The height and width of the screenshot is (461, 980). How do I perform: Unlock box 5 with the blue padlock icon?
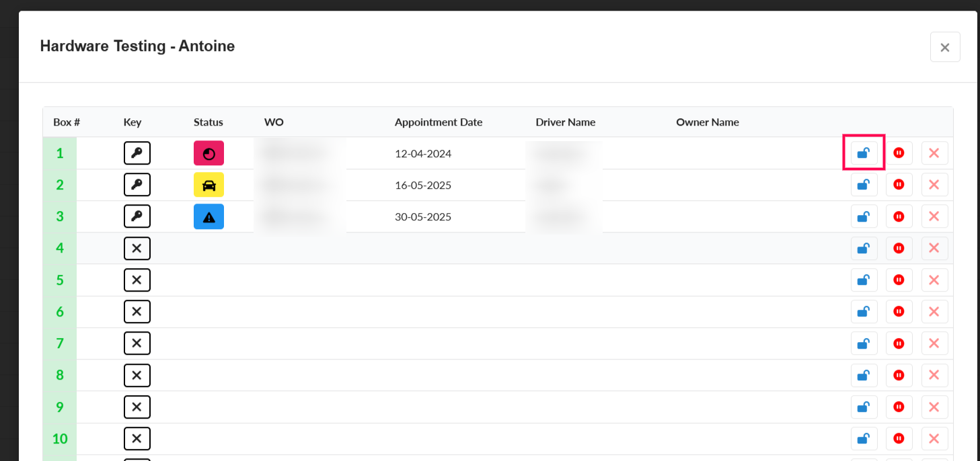point(864,280)
